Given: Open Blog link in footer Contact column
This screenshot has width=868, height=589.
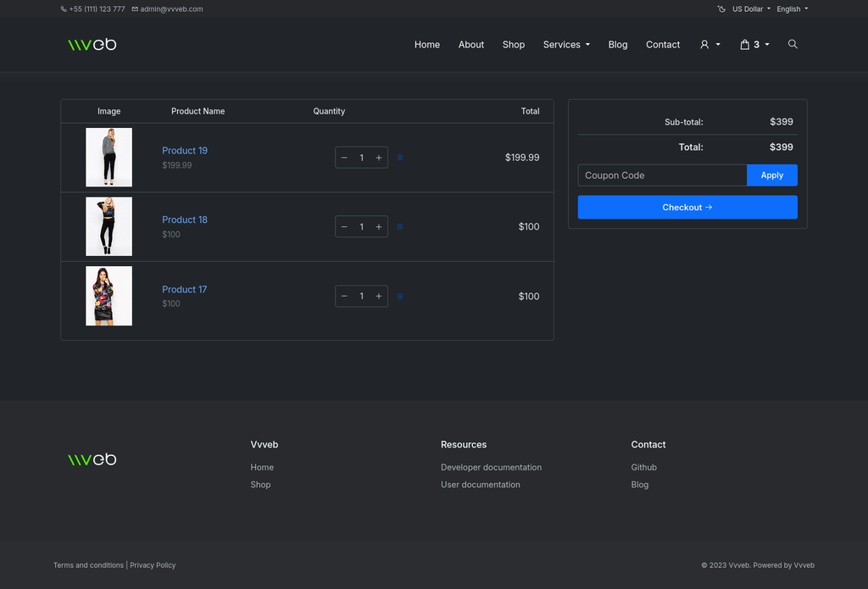Looking at the screenshot, I should [639, 485].
